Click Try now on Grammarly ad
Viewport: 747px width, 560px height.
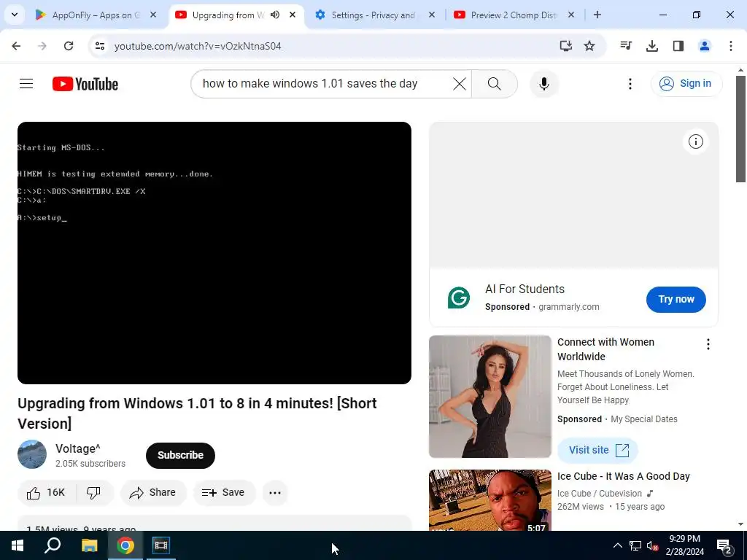[676, 299]
